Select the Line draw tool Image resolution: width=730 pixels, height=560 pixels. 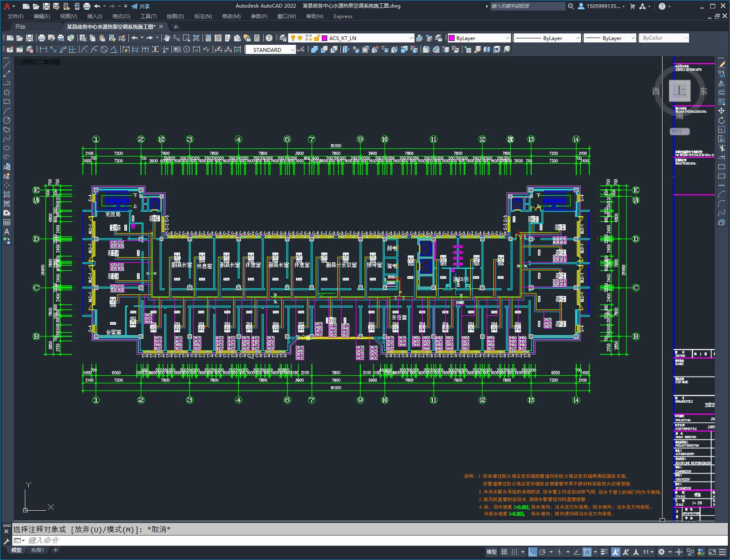point(7,65)
